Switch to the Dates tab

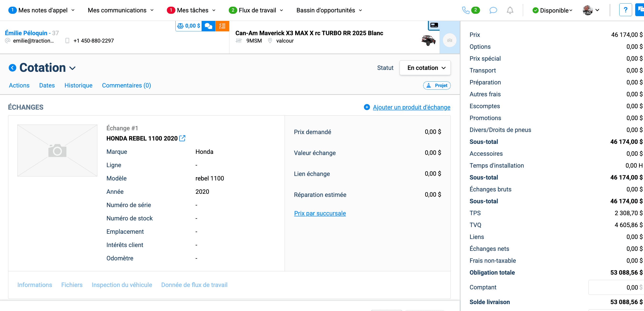[x=47, y=85]
